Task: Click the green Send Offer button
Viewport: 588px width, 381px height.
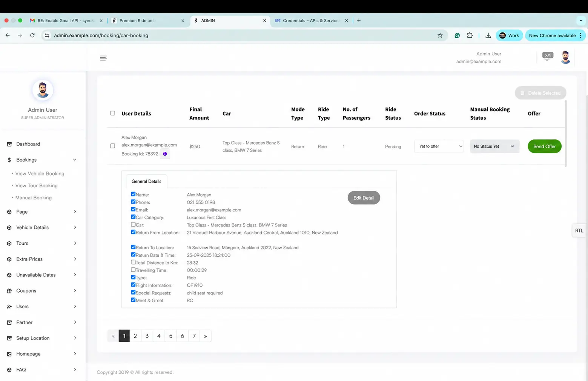Action: pos(544,147)
